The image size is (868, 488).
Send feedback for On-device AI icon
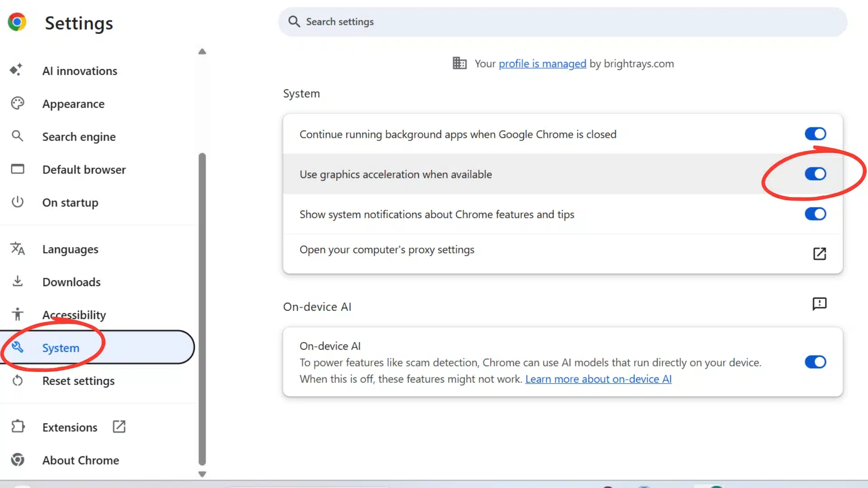point(820,304)
